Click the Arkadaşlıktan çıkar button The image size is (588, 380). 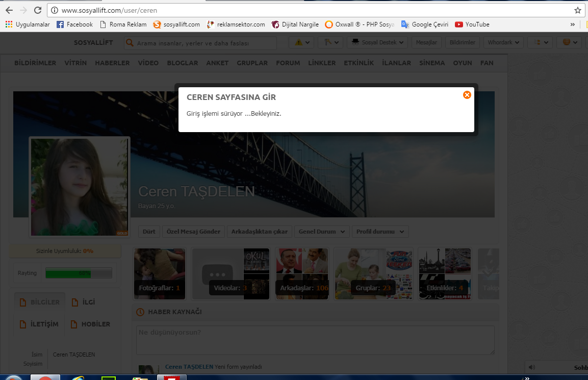[x=260, y=232]
